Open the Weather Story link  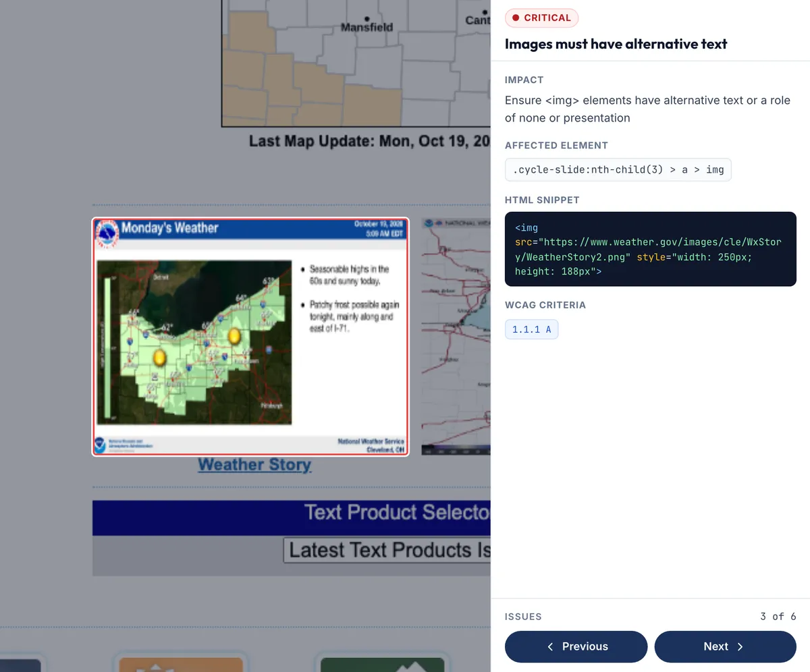pyautogui.click(x=254, y=464)
